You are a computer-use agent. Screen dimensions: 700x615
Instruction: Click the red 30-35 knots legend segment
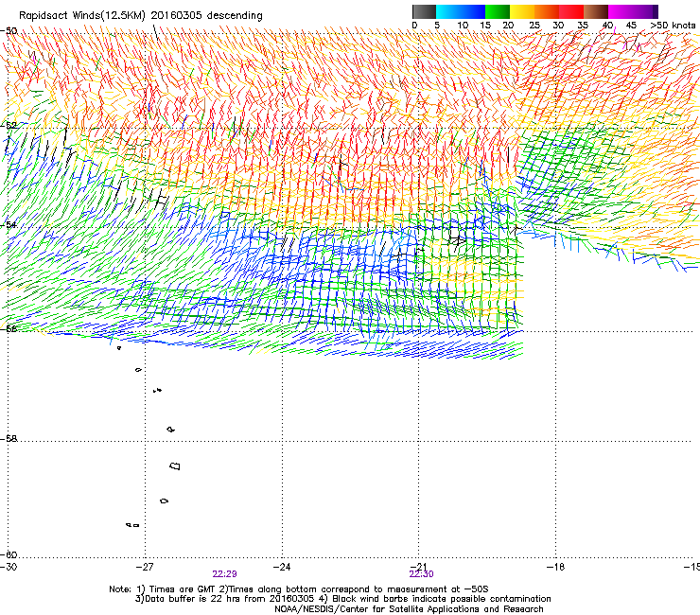571,11
